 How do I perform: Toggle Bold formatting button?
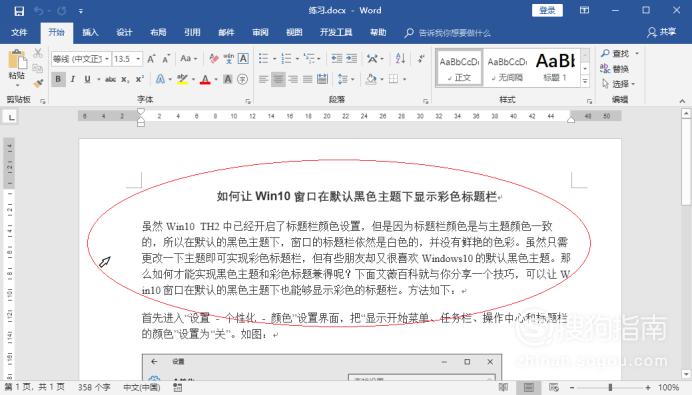click(58, 79)
